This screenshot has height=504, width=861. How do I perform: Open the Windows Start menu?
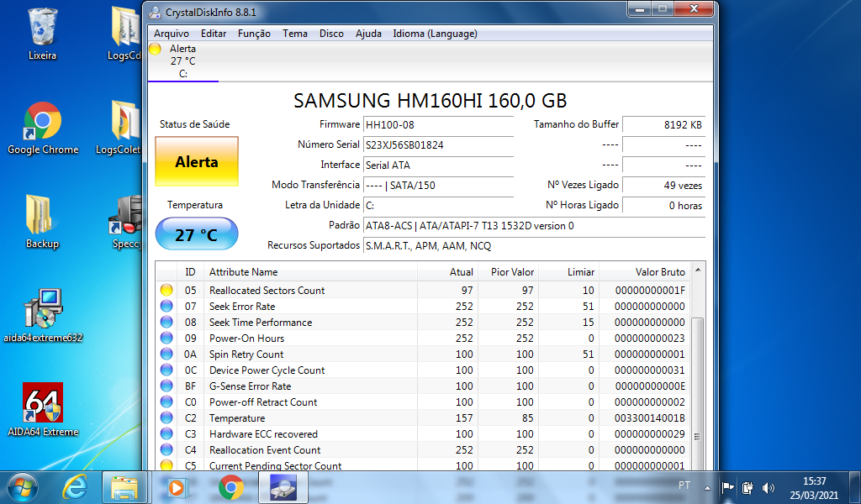tap(23, 487)
